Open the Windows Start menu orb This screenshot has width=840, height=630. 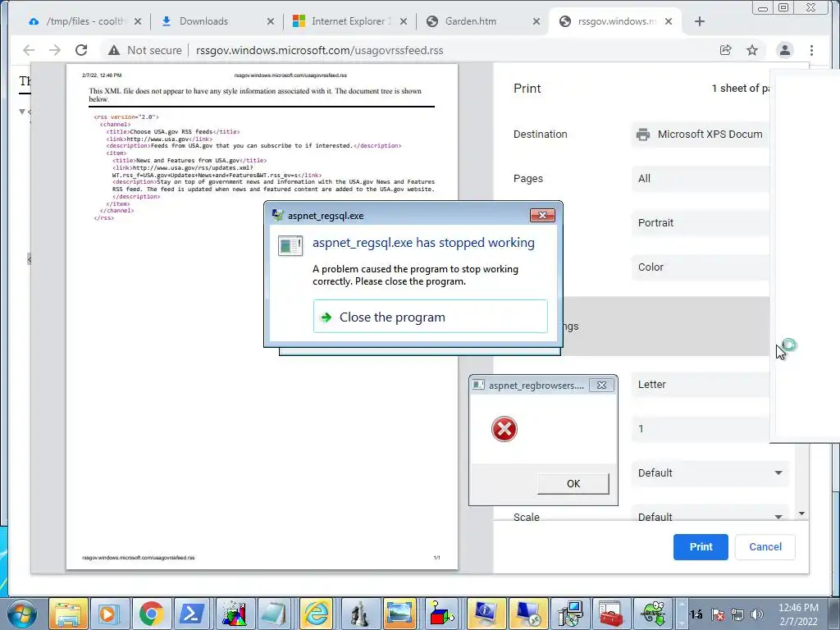tap(21, 614)
